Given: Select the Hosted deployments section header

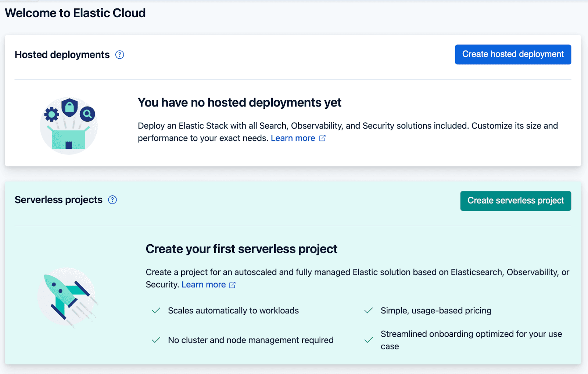Looking at the screenshot, I should (x=62, y=54).
